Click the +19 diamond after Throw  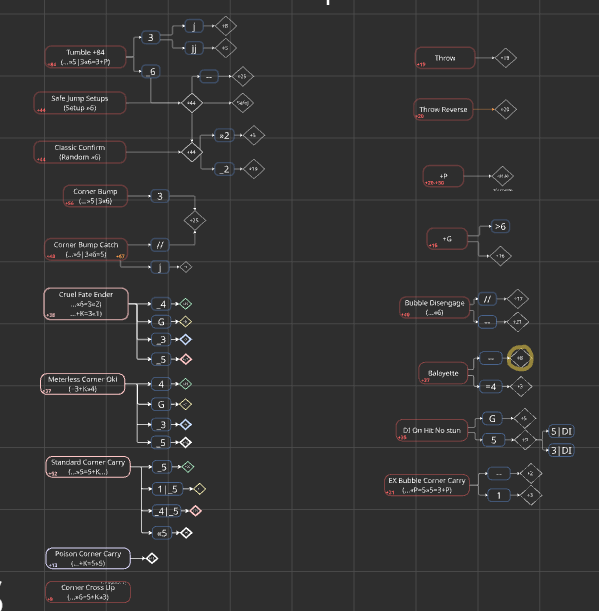(x=505, y=58)
